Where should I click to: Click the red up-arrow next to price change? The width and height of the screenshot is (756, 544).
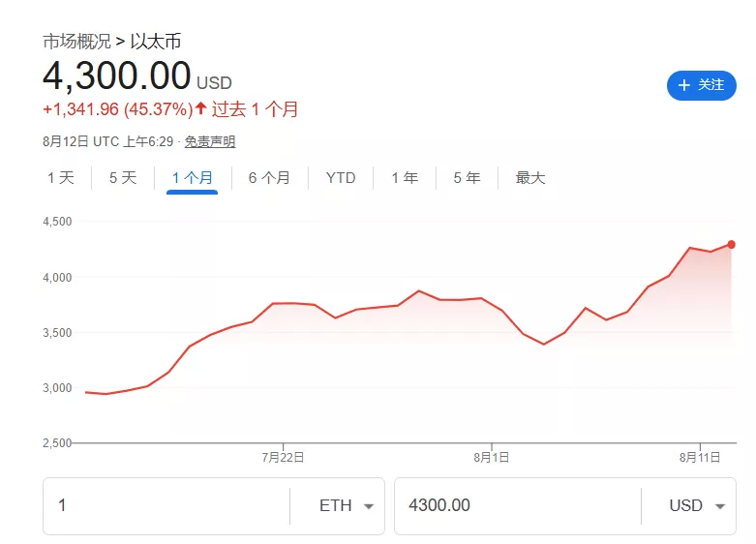[x=201, y=108]
